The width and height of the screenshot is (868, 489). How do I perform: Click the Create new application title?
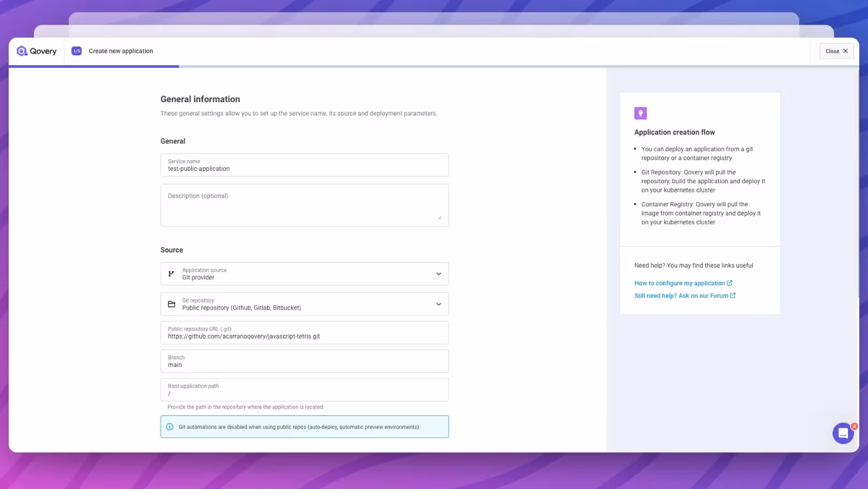coord(121,51)
